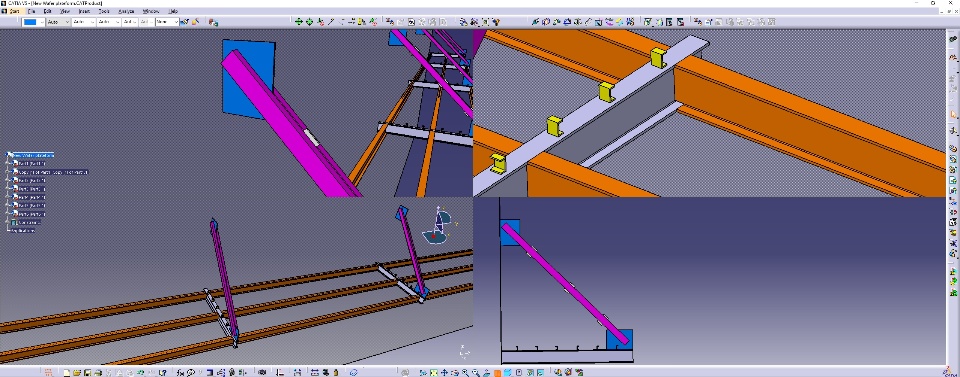Click the Print icon
The image size is (960, 377).
pyautogui.click(x=98, y=372)
